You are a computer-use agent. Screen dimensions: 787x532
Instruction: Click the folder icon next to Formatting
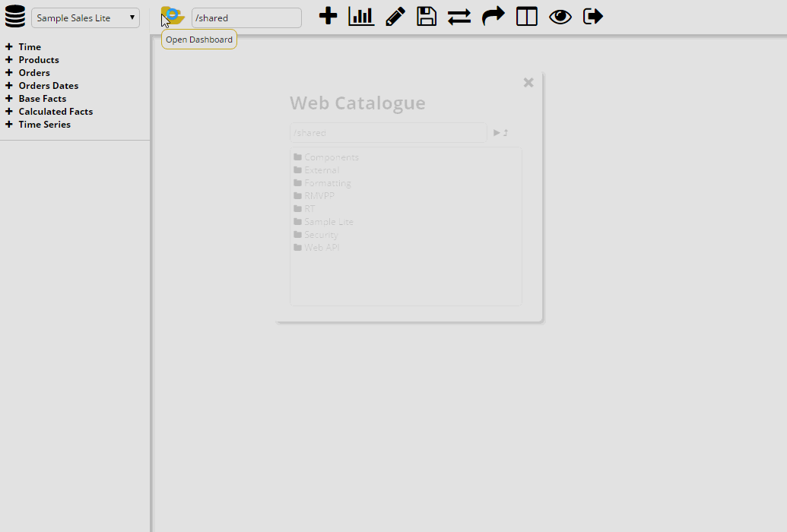(x=297, y=183)
